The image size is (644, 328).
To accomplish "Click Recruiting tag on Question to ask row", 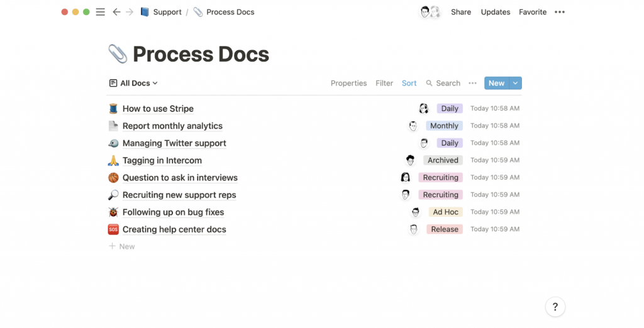I will pyautogui.click(x=441, y=177).
